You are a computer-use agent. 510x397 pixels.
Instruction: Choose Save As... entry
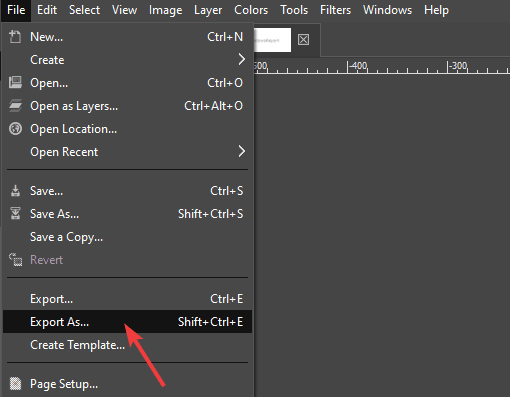click(127, 214)
